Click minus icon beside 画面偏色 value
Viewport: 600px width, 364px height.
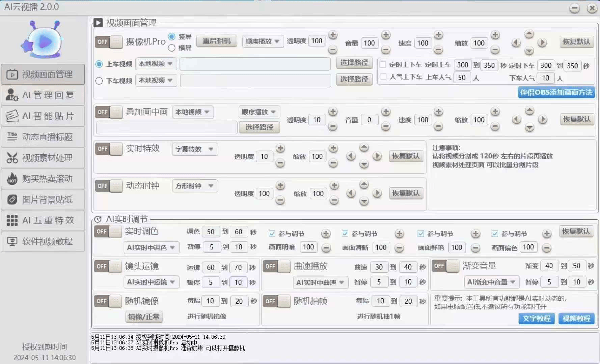tap(547, 248)
